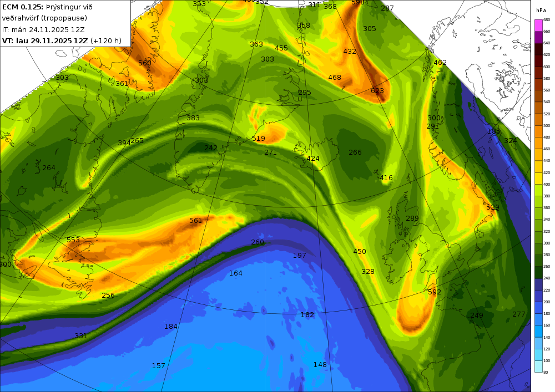Click the map value '184'
This screenshot has width=555, height=392.
click(x=170, y=326)
